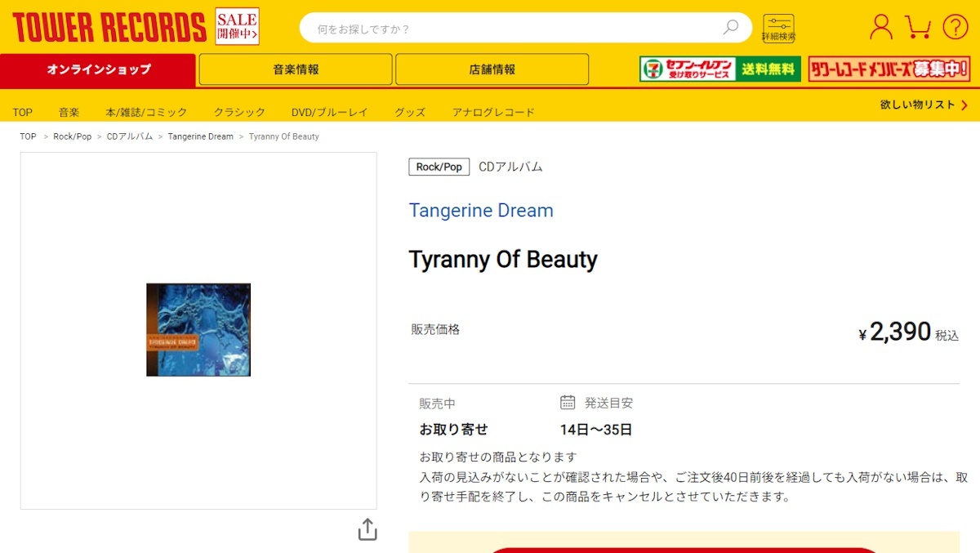
Task: Open CDアルバム breadcrumb link
Action: (x=130, y=136)
